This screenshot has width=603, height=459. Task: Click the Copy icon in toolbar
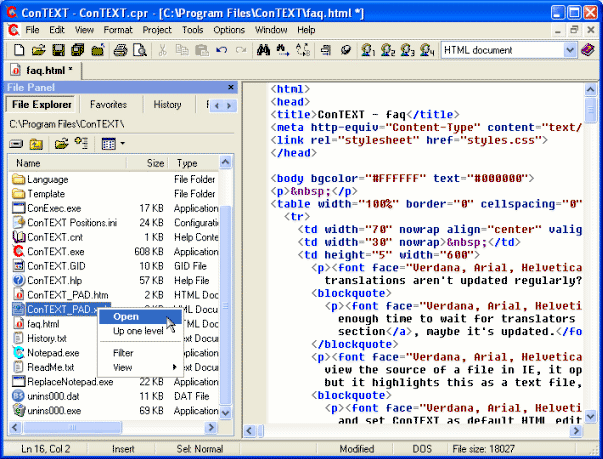point(182,50)
